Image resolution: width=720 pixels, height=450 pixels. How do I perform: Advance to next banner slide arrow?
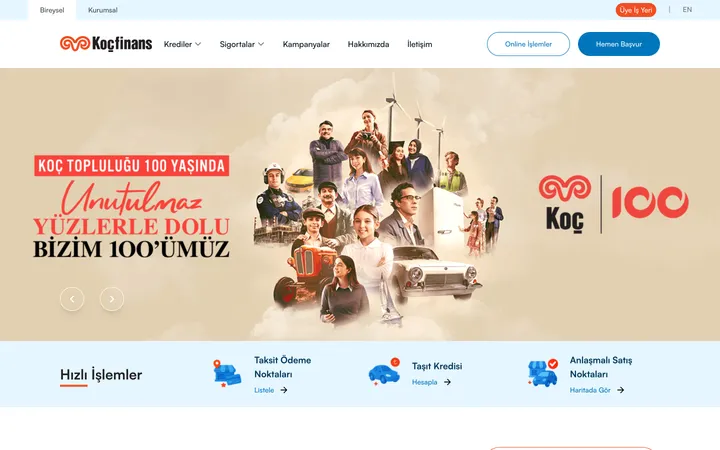(x=112, y=299)
